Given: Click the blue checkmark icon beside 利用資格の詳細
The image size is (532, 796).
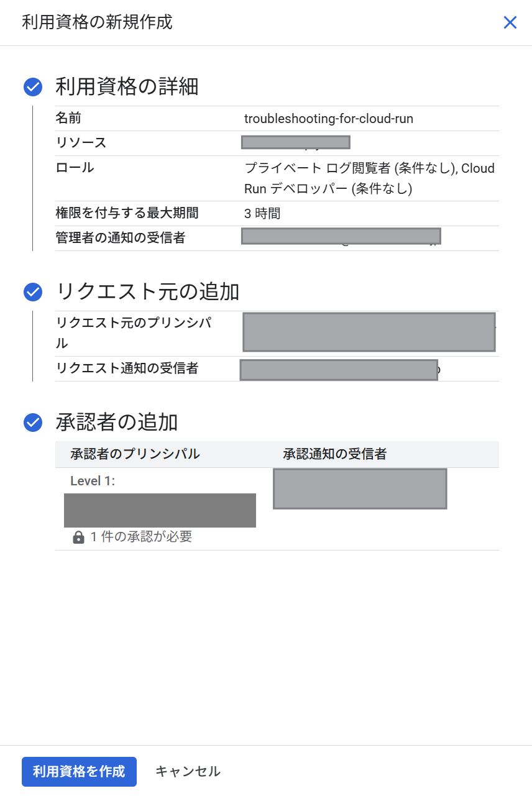Looking at the screenshot, I should (32, 87).
